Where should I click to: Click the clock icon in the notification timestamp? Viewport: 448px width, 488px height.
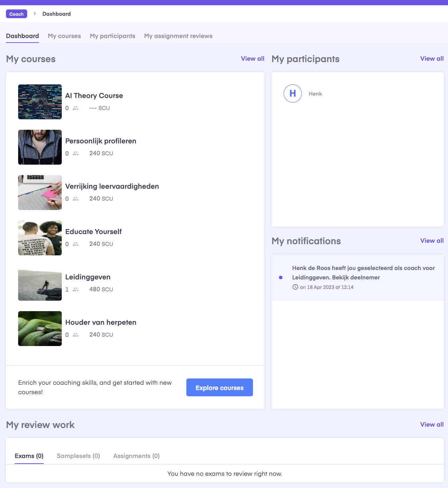click(x=295, y=287)
